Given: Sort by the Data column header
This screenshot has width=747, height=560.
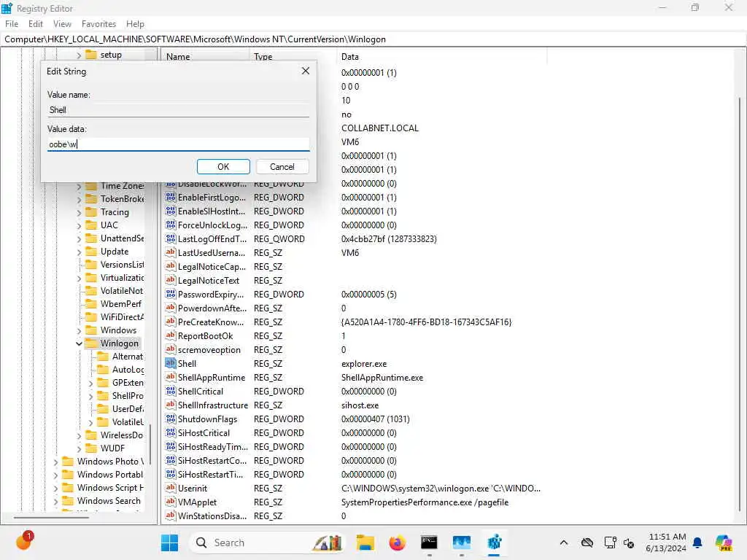Looking at the screenshot, I should [441, 57].
